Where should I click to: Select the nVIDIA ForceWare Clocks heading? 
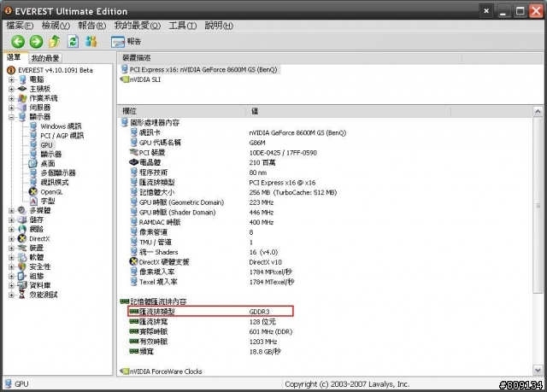coord(162,372)
